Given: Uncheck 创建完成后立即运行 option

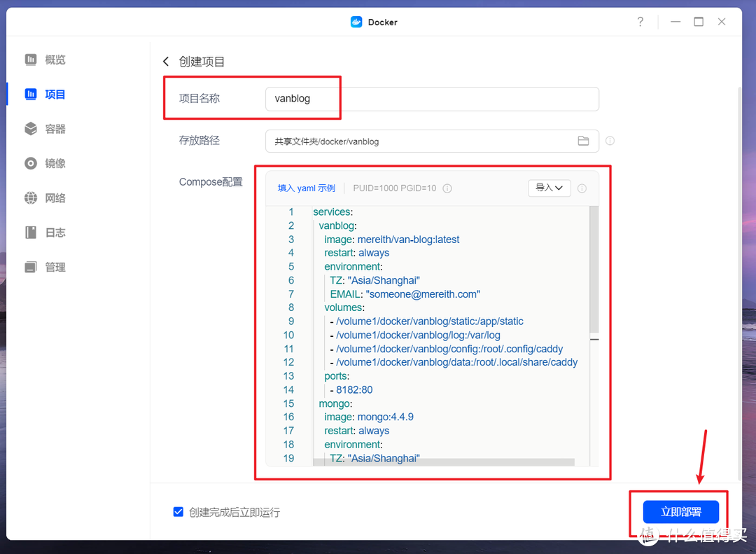Looking at the screenshot, I should (x=178, y=512).
